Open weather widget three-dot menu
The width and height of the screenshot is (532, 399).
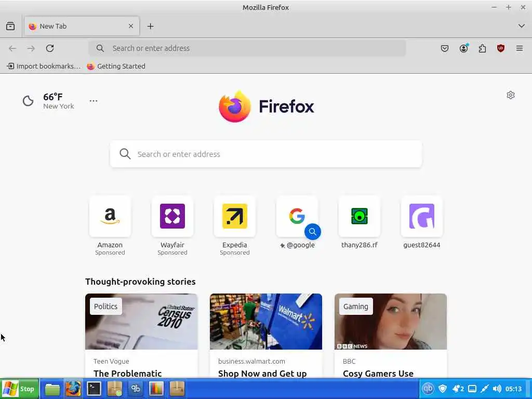tap(94, 101)
